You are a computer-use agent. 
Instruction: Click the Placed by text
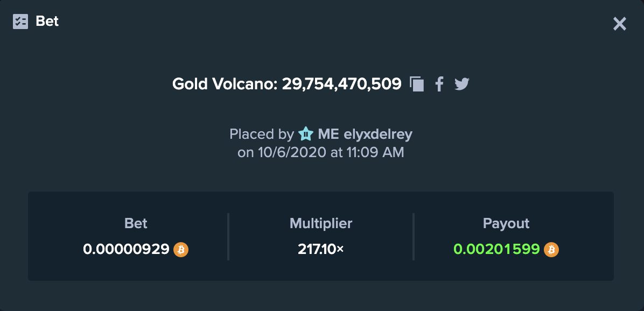coord(262,134)
